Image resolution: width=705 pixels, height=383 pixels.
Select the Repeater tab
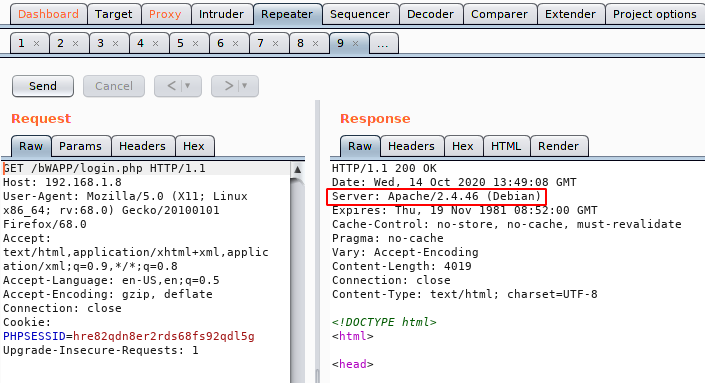(287, 14)
